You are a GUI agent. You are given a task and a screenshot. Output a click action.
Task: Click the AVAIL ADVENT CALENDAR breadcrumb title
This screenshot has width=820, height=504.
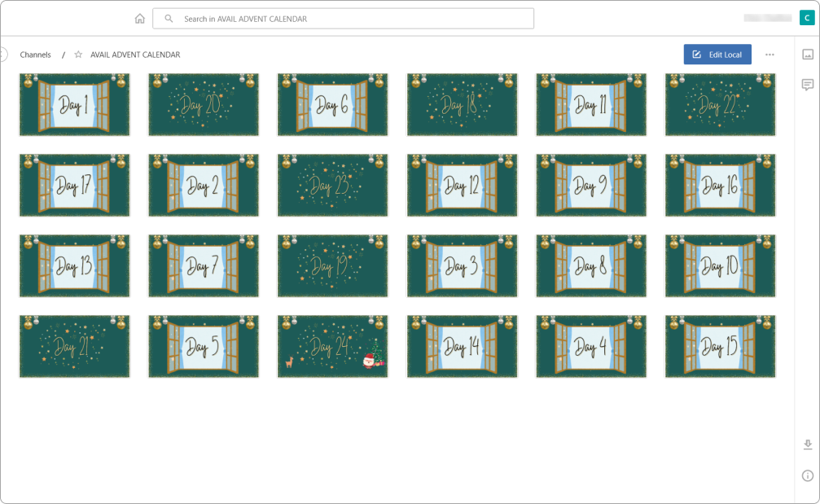(x=135, y=55)
